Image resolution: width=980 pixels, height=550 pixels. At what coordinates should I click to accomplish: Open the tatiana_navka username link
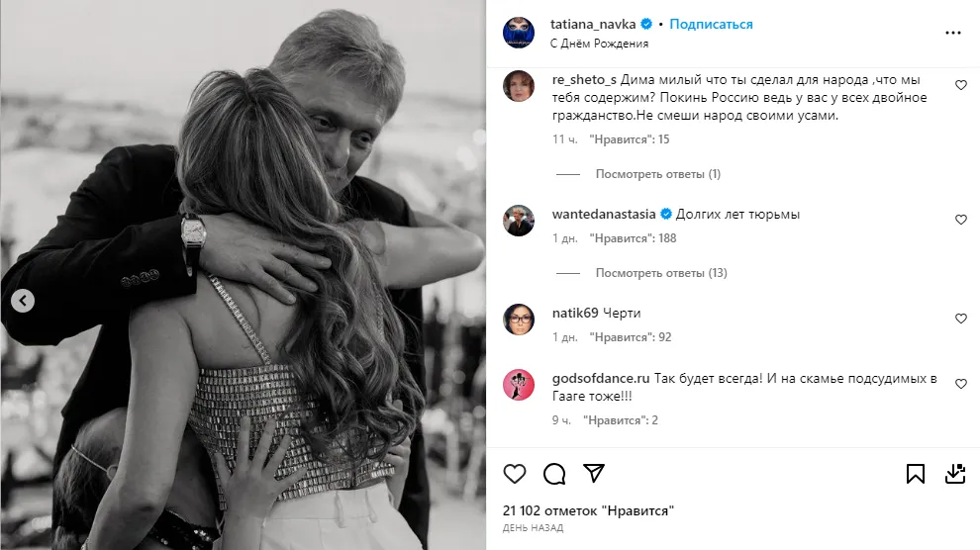coord(593,24)
